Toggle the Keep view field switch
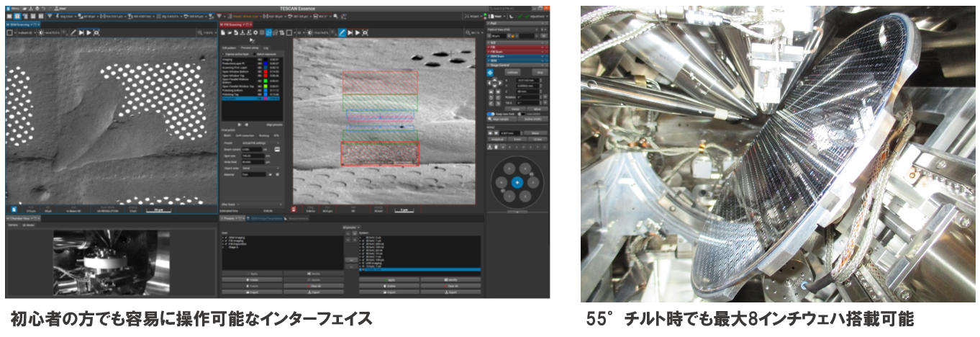980x337 pixels. coord(490,114)
